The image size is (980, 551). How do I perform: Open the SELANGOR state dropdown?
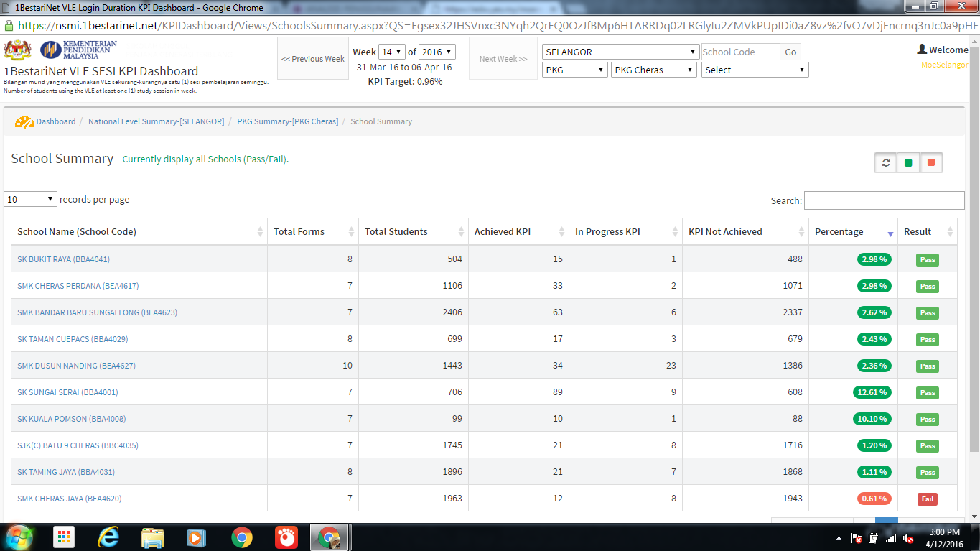pos(621,52)
